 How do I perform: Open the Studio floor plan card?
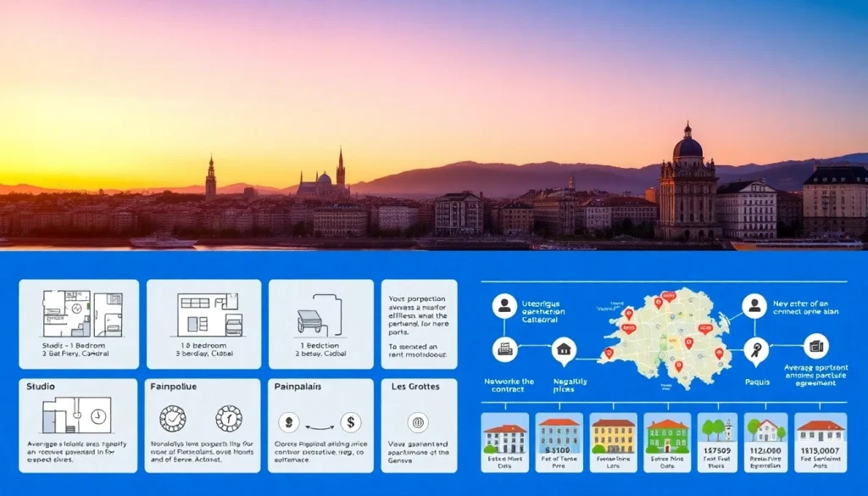point(78,425)
